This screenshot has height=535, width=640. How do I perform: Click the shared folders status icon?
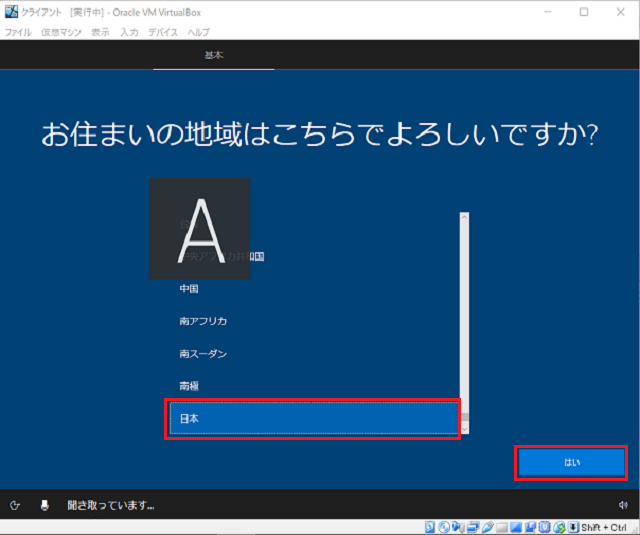pos(502,528)
